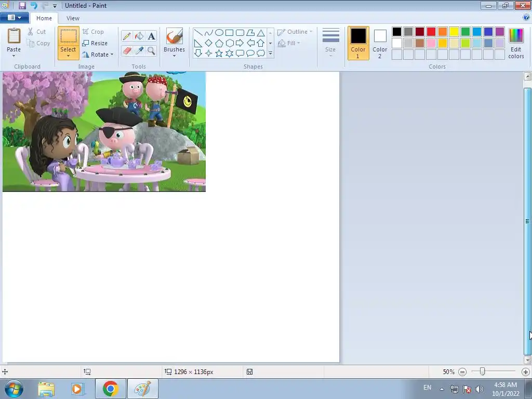
Task: Open the blue Paint file menu button
Action: coord(14,17)
